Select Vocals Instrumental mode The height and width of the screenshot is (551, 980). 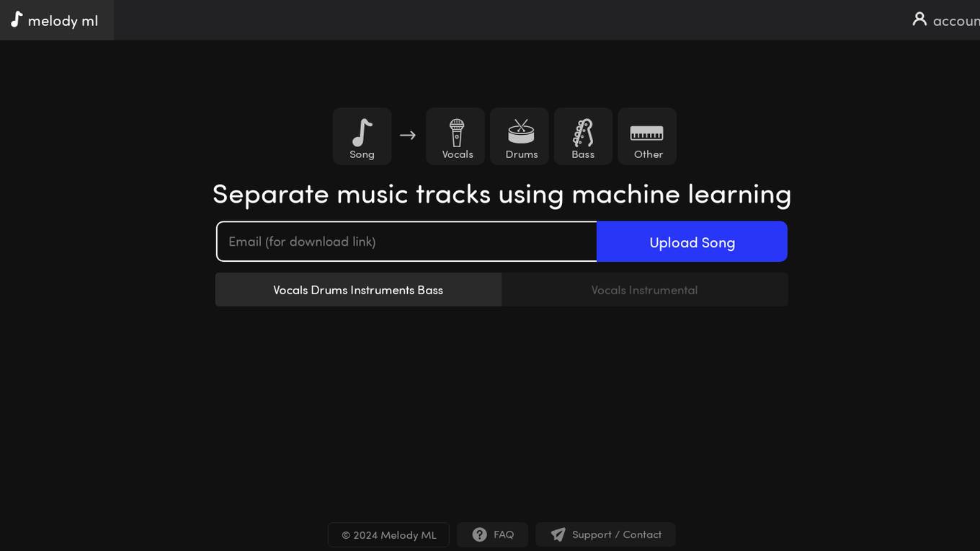pyautogui.click(x=644, y=289)
